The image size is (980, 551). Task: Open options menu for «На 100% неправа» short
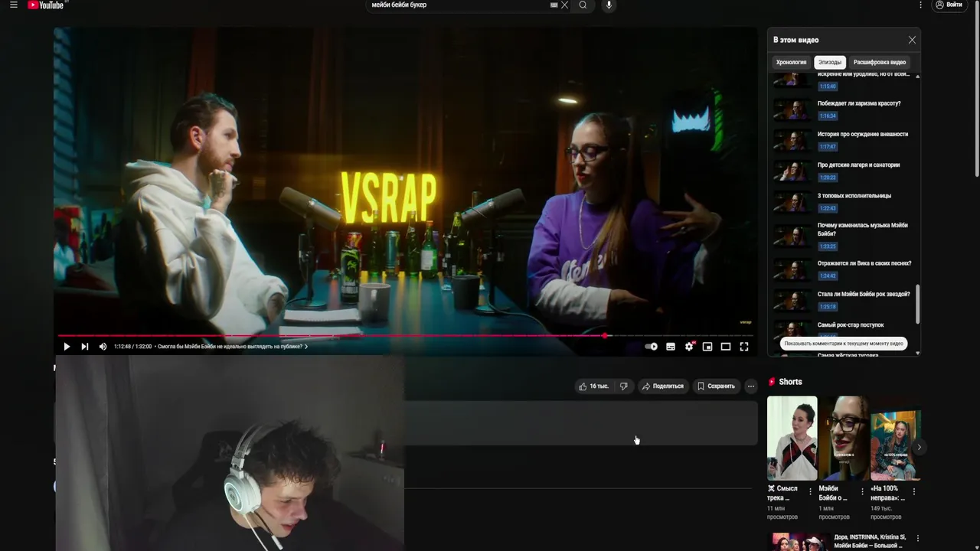tap(913, 491)
